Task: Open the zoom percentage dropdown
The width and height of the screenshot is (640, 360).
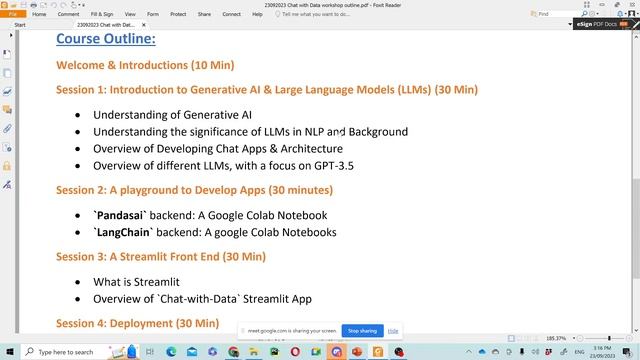Action: click(x=573, y=338)
